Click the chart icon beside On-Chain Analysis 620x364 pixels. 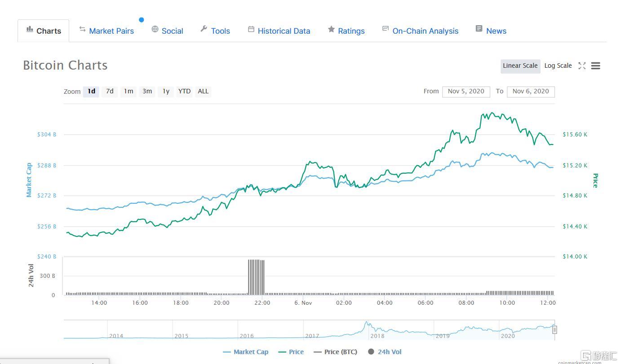click(385, 29)
